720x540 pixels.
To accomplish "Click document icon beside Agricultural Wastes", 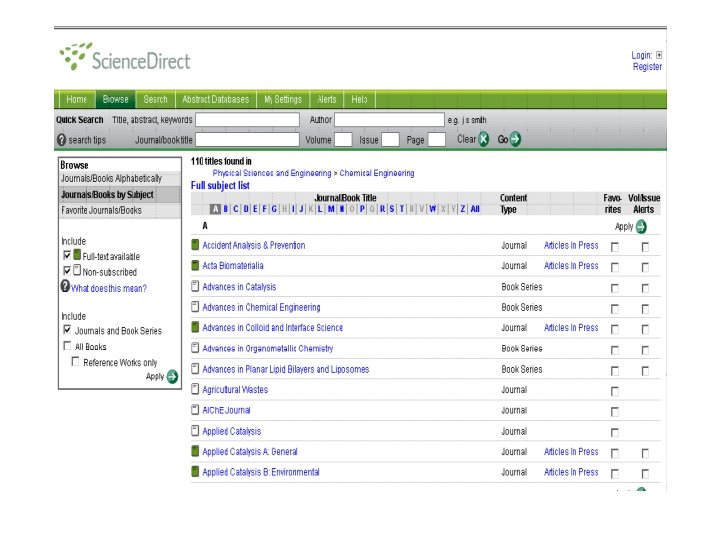I will [x=195, y=389].
